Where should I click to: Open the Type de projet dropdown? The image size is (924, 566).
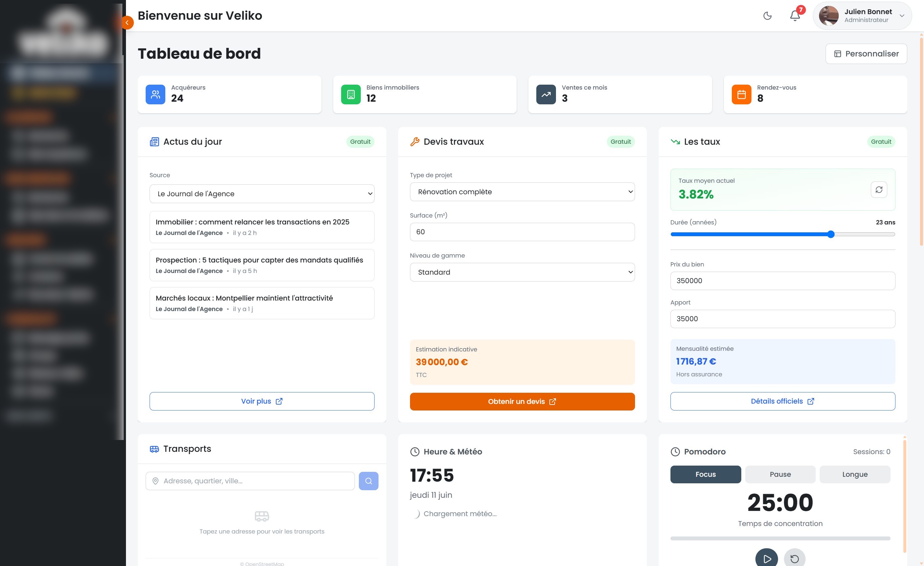coord(522,192)
